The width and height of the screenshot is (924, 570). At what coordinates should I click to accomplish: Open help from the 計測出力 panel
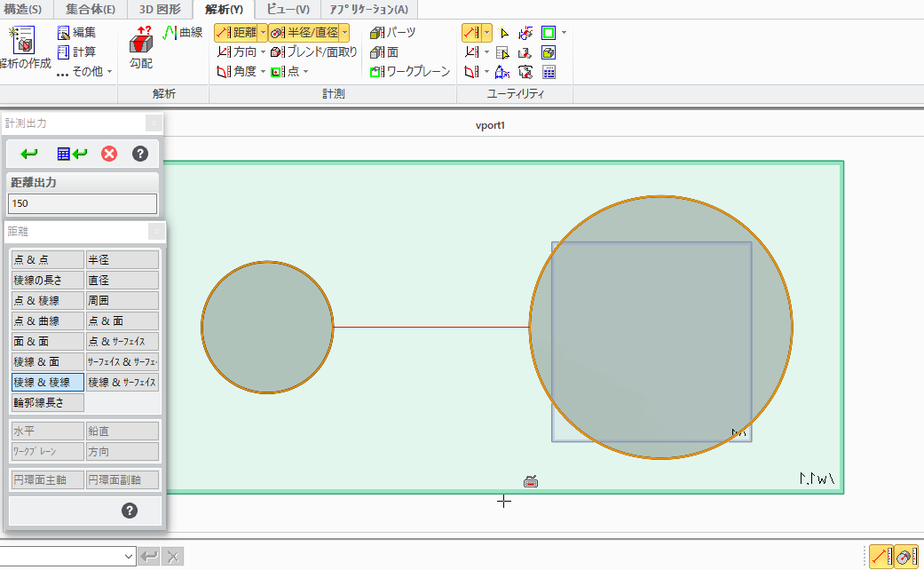pos(139,154)
